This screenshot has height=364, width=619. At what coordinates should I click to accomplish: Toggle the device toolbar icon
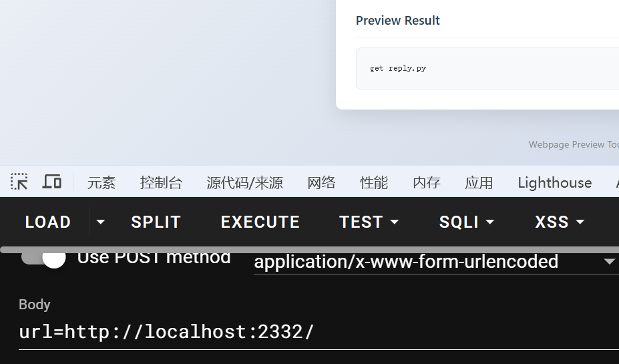[x=52, y=182]
